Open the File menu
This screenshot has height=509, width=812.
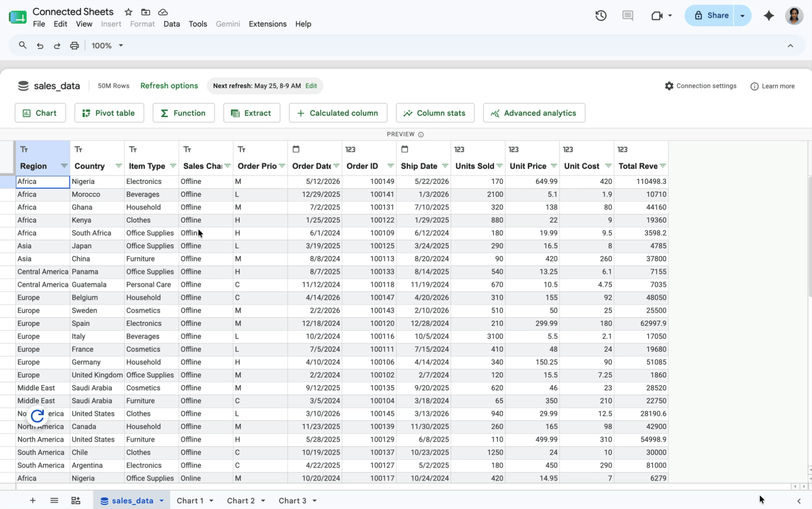click(x=39, y=24)
